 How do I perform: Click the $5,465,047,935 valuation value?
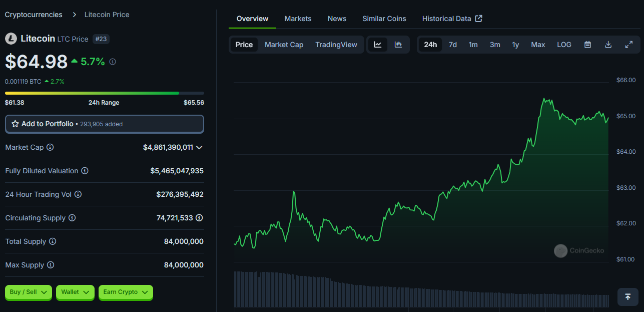pos(177,171)
